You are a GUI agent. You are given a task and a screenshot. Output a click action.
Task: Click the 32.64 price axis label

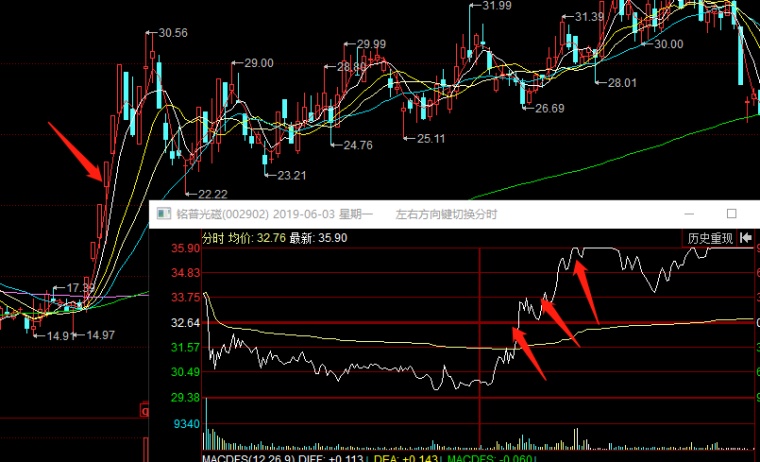(185, 322)
